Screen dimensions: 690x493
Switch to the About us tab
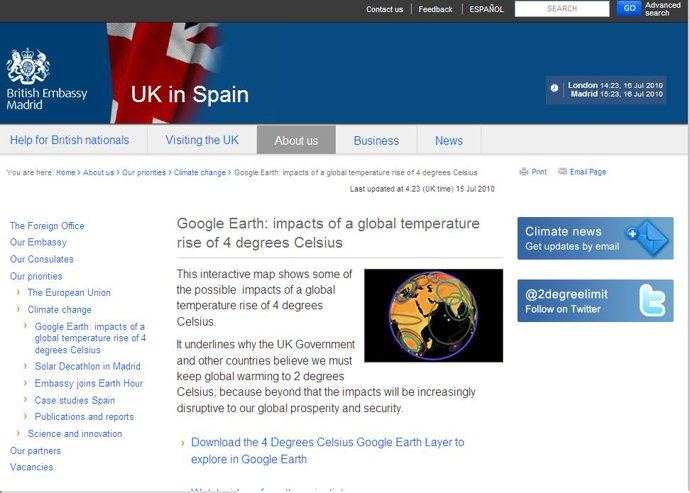(x=296, y=140)
